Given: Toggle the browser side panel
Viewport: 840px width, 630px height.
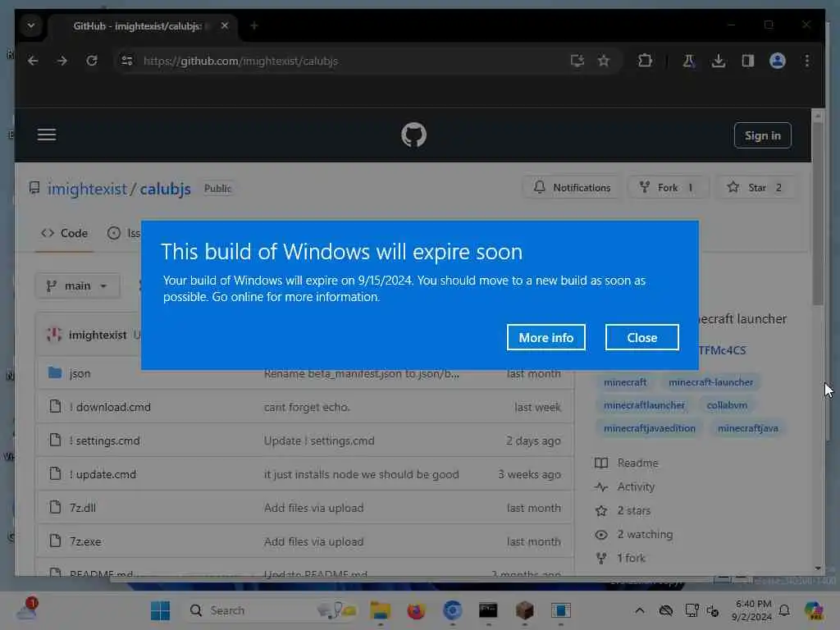Looking at the screenshot, I should click(748, 61).
